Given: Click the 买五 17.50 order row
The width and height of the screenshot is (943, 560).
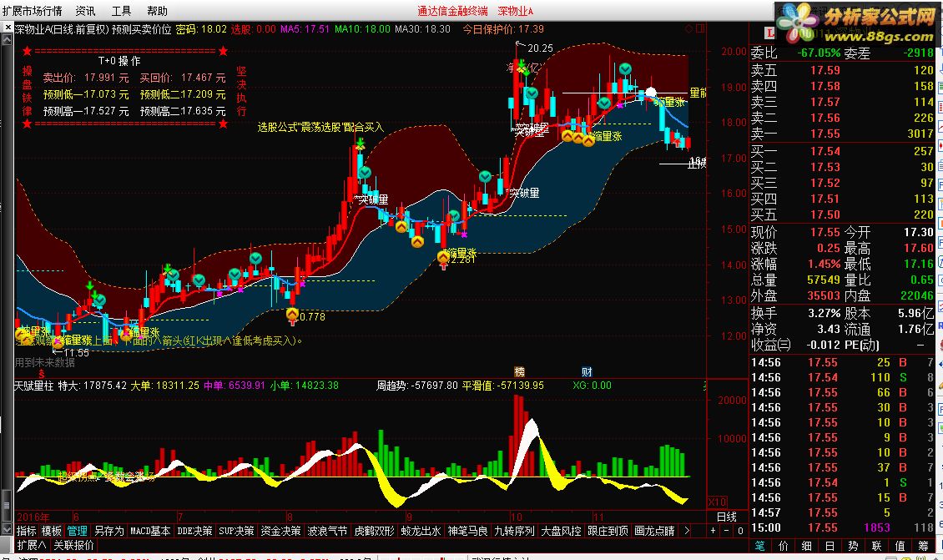Looking at the screenshot, I should coord(842,214).
